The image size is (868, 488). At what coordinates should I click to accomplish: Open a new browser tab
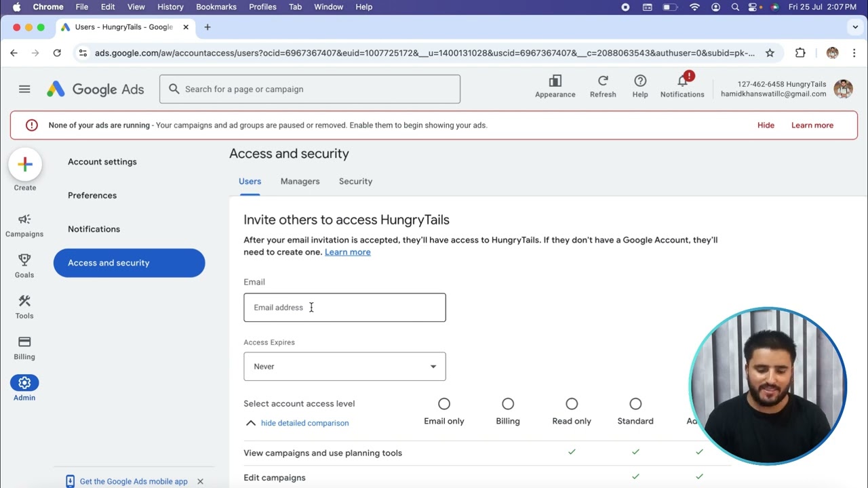(x=208, y=27)
